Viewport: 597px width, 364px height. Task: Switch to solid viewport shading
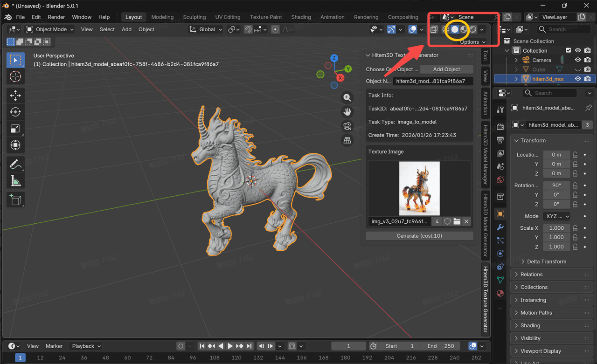pyautogui.click(x=455, y=29)
